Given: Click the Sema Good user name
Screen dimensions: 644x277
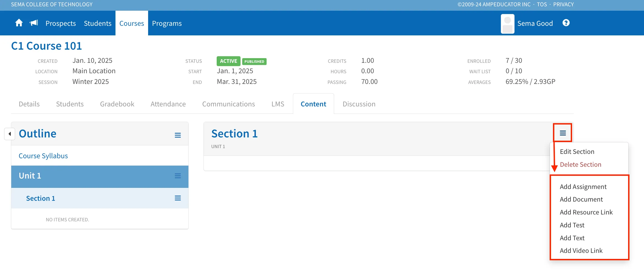Looking at the screenshot, I should tap(535, 23).
